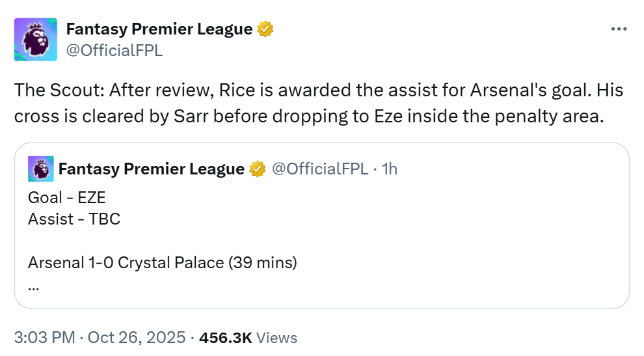The image size is (644, 356).
Task: Click the word "Views" in the tweet footer
Action: [x=277, y=338]
